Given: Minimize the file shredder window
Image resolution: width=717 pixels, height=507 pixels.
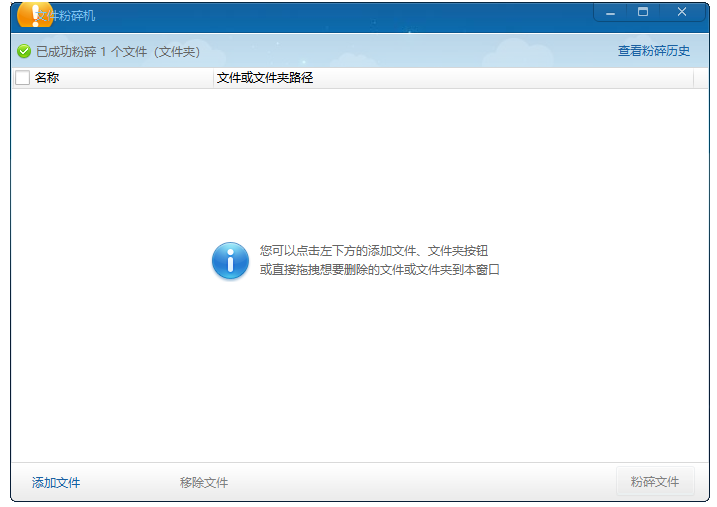Looking at the screenshot, I should click(610, 13).
